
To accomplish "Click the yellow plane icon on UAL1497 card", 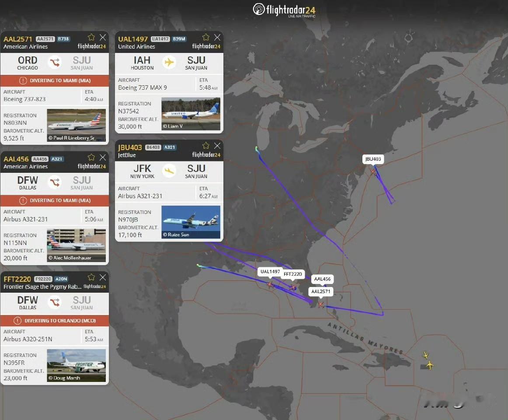I will click(169, 62).
